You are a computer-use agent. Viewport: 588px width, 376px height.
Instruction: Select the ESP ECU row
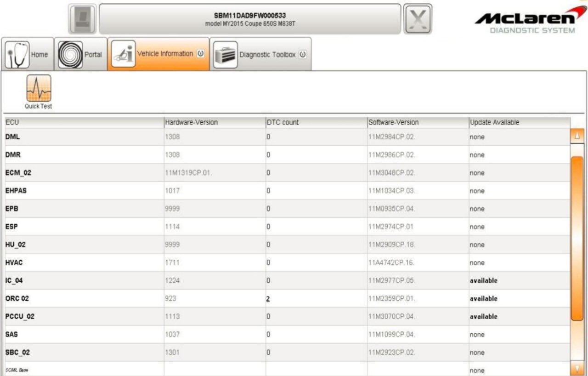(x=287, y=227)
